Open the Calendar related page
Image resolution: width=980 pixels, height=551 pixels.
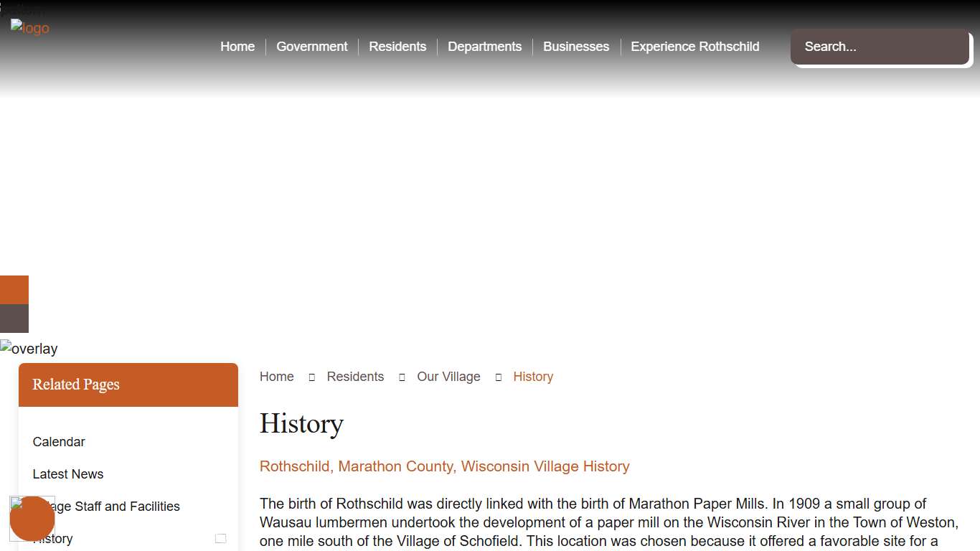pyautogui.click(x=59, y=441)
